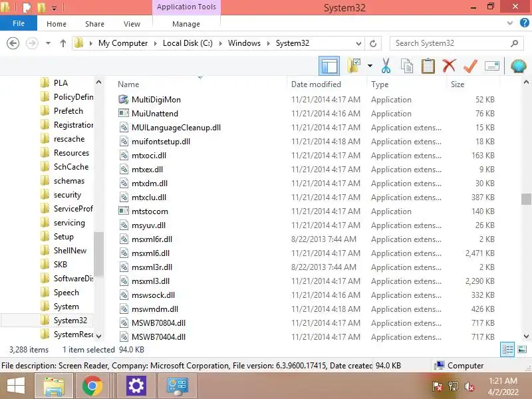Click the red X Delete icon

pos(449,65)
